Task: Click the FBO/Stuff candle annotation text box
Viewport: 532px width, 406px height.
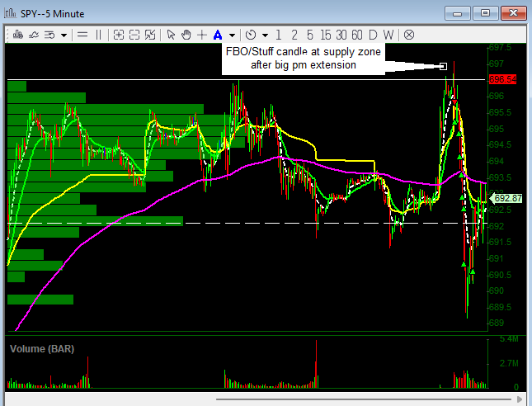Action: (304, 59)
